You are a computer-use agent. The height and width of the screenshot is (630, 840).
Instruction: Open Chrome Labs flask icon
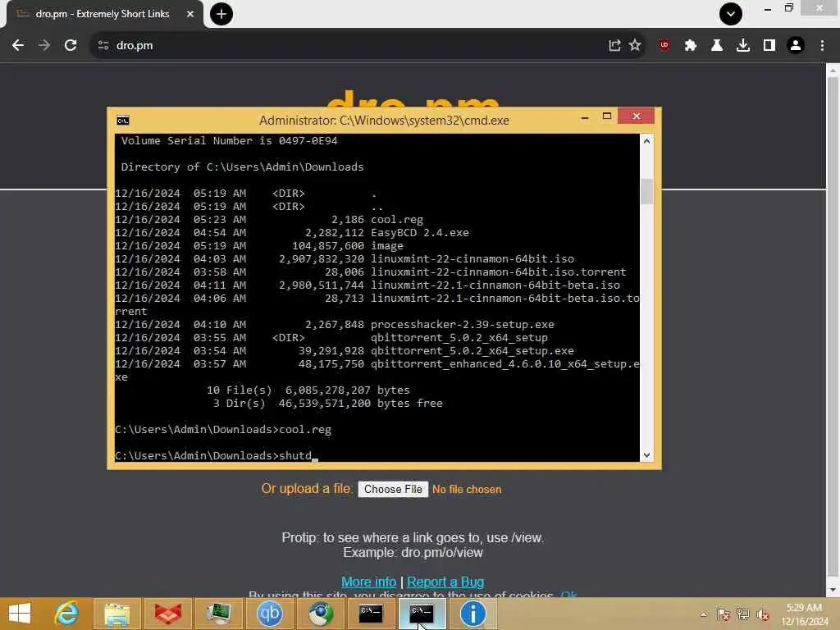[717, 46]
